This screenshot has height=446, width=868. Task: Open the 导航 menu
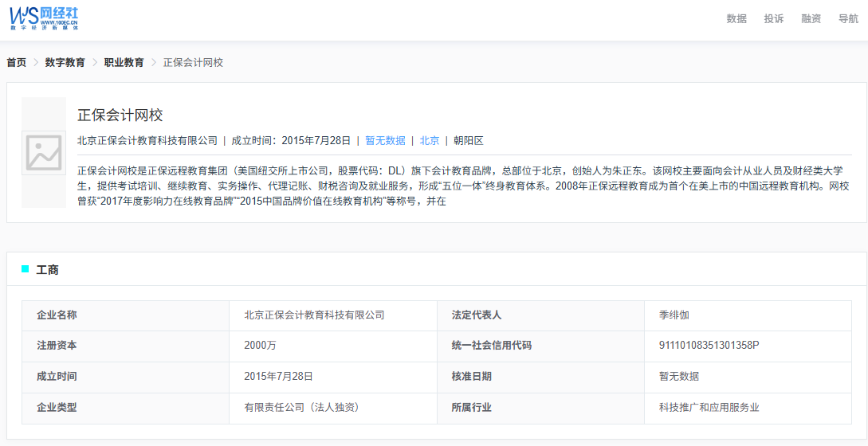[849, 19]
